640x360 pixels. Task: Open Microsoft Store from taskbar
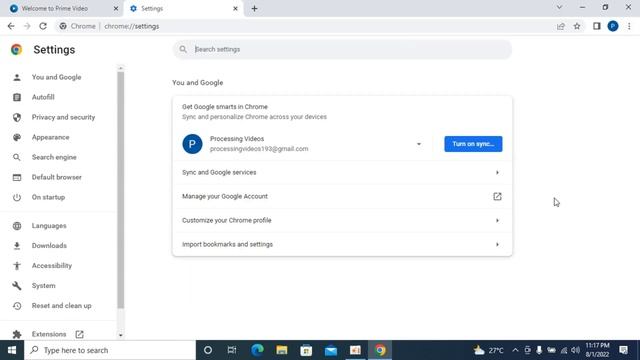pyautogui.click(x=306, y=350)
